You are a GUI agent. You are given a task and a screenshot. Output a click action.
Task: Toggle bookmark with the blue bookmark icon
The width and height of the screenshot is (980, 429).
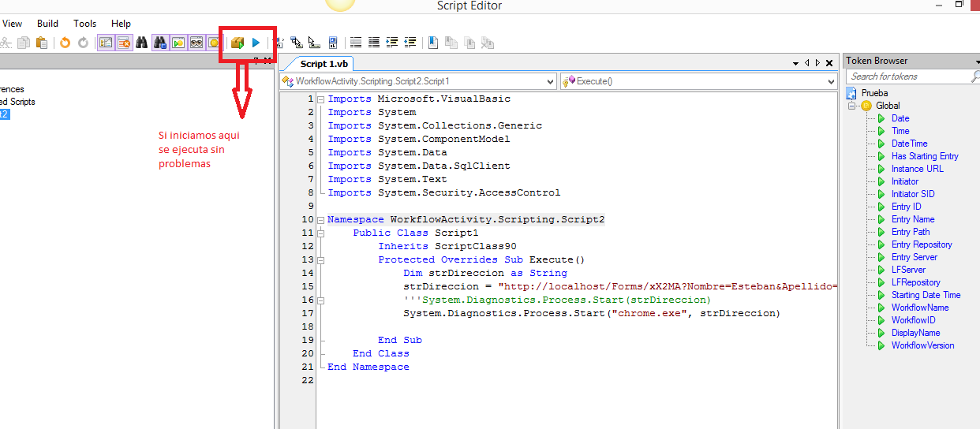point(433,43)
